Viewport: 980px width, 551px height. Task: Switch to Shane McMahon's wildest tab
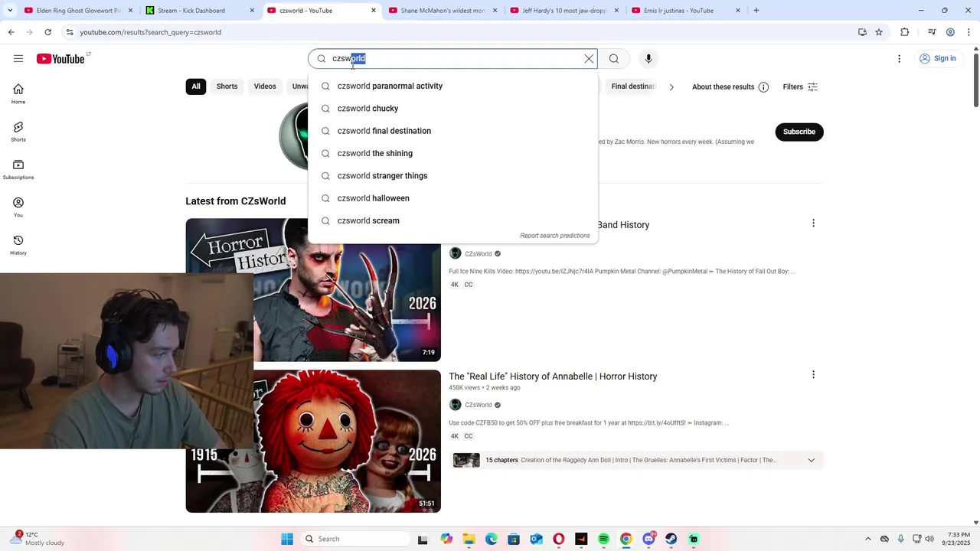[443, 11]
